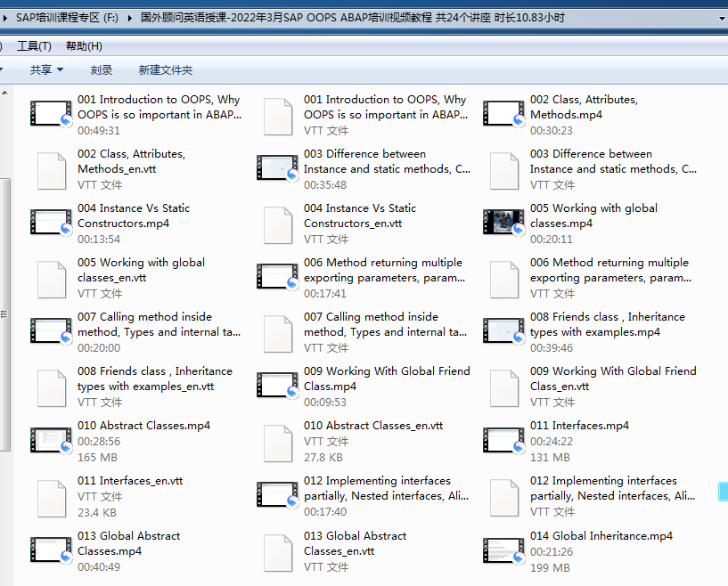
Task: Select the 013 Global Abstract Classes_en.vtt file icon
Action: (278, 552)
